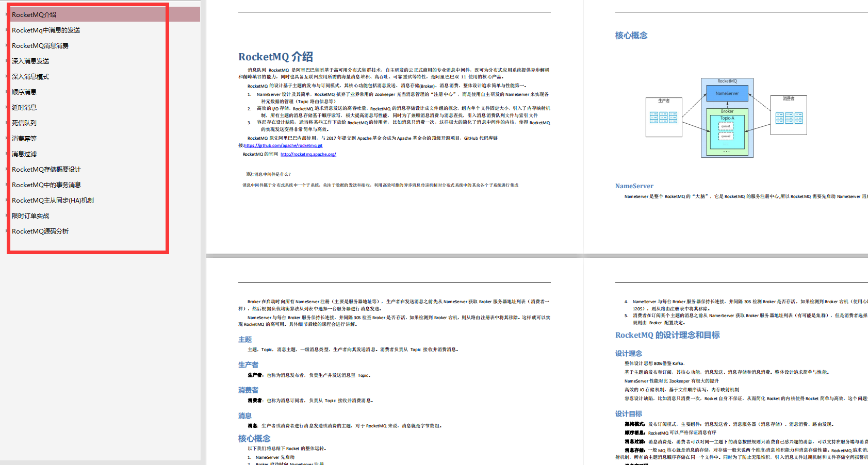Click the 设计理念 subheading
Viewport: 868px width, 465px height.
click(629, 354)
